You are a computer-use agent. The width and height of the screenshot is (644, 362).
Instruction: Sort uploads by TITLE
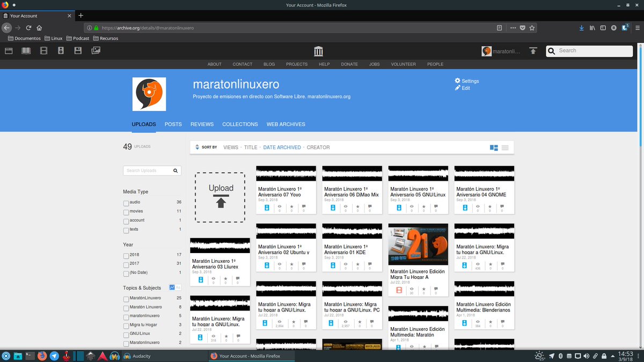coord(251,147)
